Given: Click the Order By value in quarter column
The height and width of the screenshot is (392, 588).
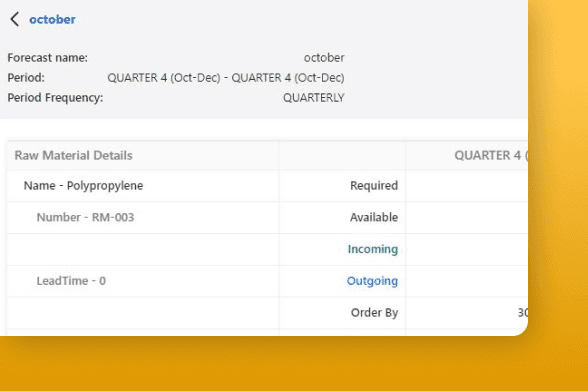Looking at the screenshot, I should (x=523, y=313).
